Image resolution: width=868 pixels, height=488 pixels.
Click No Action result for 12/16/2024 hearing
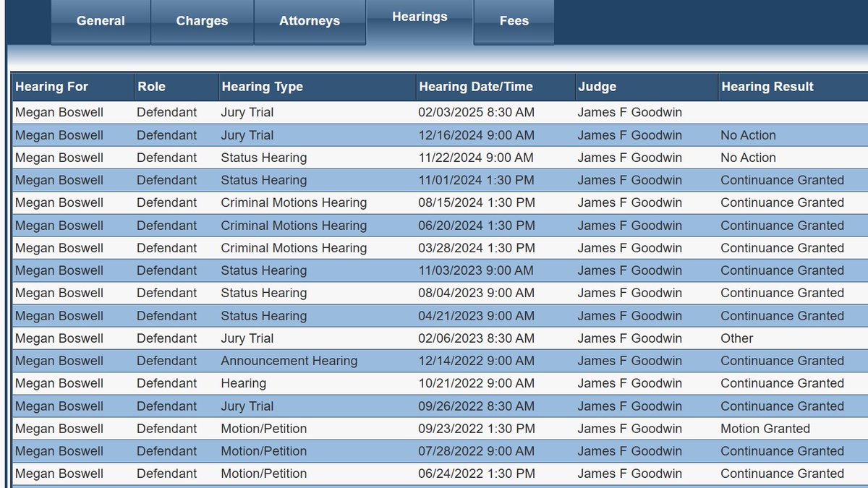point(748,135)
